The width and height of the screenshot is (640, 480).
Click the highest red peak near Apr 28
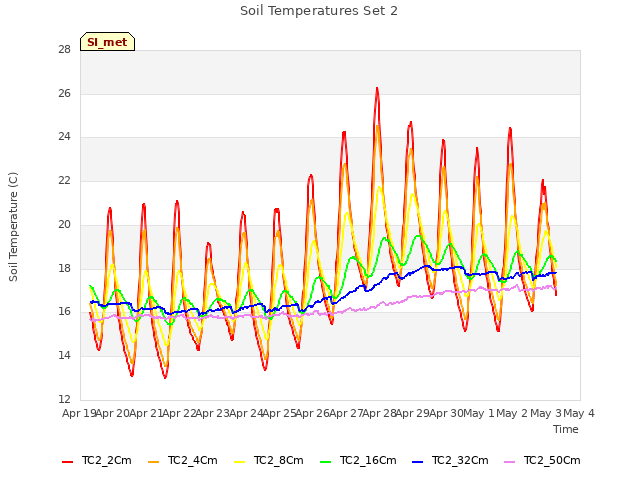point(377,88)
